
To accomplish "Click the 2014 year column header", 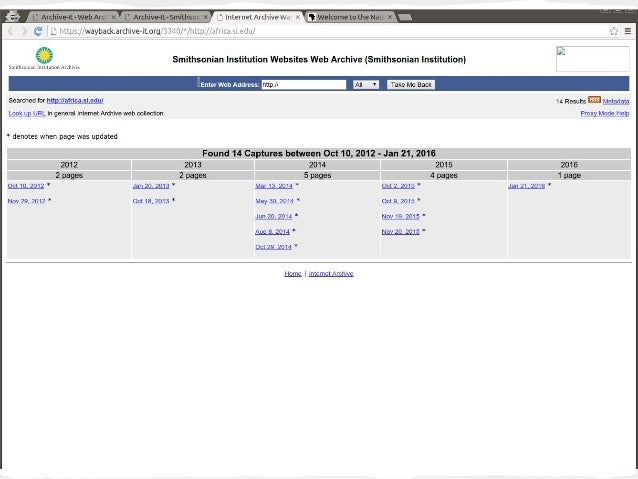I will [317, 164].
